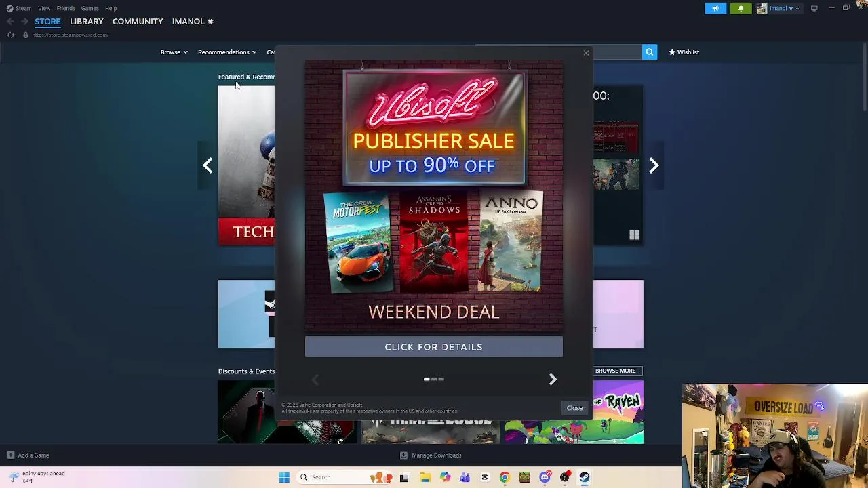Screen dimensions: 868x488
Task: Click the featured carousel right arrow
Action: click(654, 165)
